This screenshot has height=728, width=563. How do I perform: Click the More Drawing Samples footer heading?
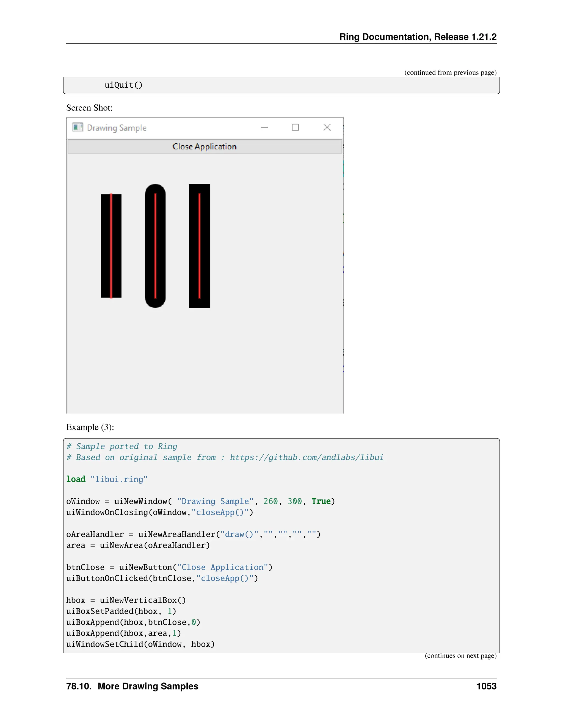click(148, 686)
